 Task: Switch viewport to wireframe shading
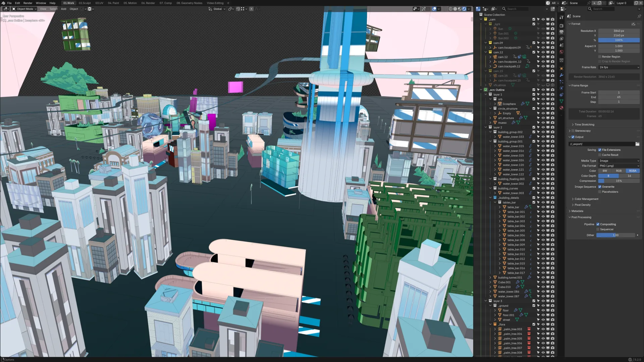[450, 9]
